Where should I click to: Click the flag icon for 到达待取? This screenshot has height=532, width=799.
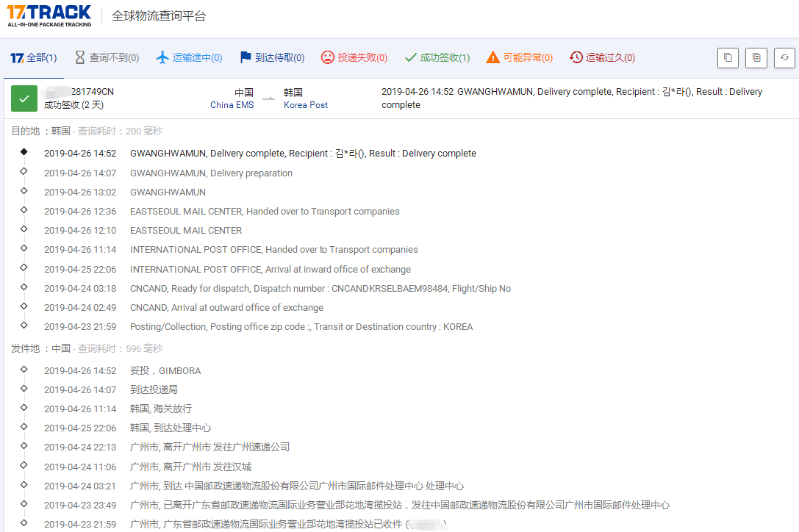click(246, 57)
